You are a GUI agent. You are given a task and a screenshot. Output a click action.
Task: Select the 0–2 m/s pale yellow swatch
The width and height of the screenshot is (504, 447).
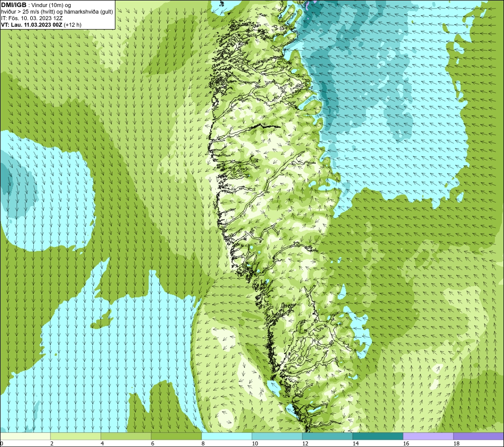(x=25, y=436)
